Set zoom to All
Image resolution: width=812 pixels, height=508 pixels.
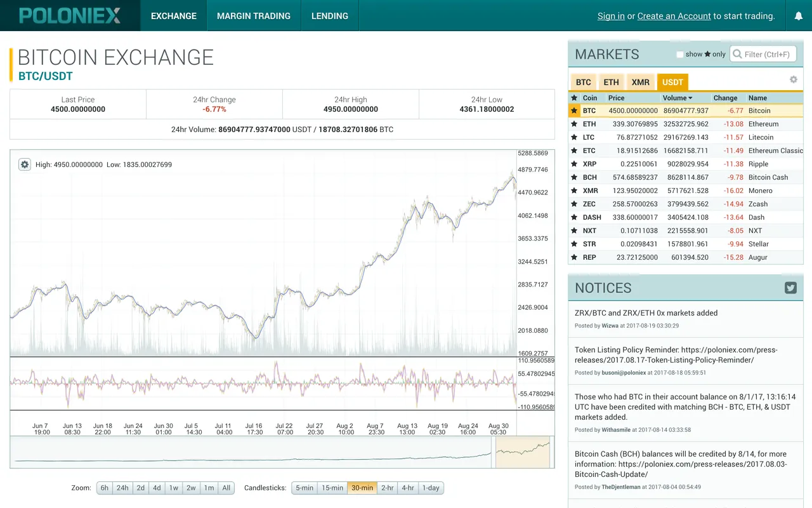tap(226, 488)
